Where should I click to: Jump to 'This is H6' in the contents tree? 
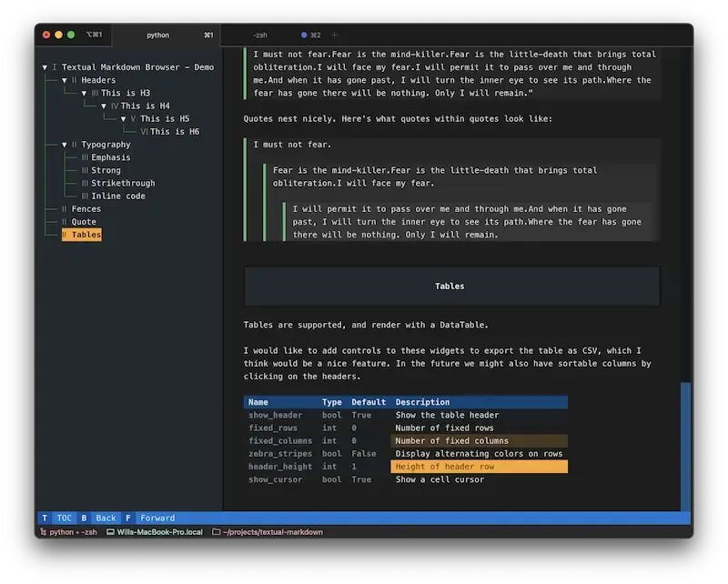tap(175, 132)
